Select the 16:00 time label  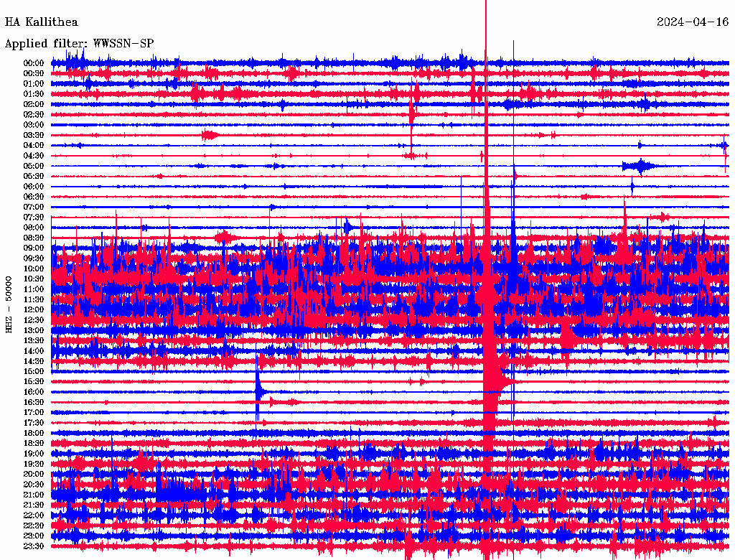[x=34, y=392]
